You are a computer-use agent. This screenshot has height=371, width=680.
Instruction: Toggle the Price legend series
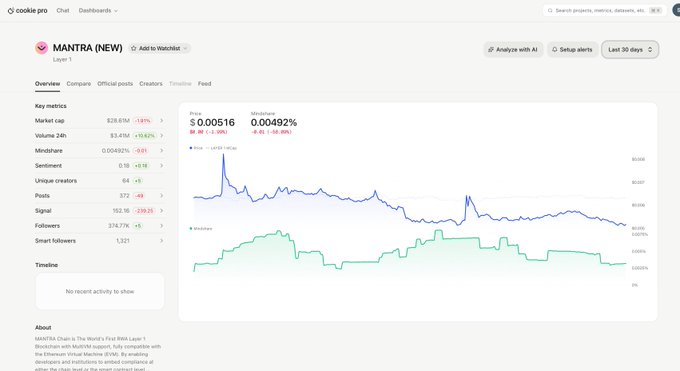click(x=196, y=148)
